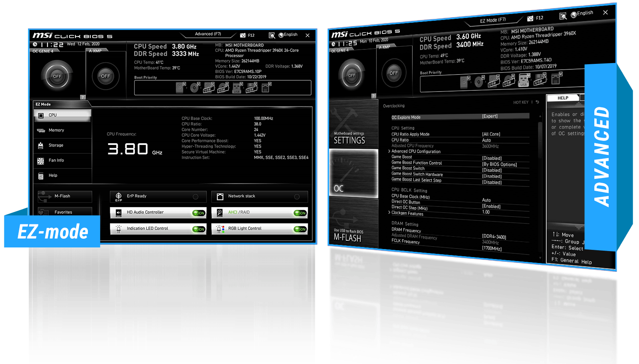Select highlighted USB key boot device in Advanced window

(x=524, y=80)
